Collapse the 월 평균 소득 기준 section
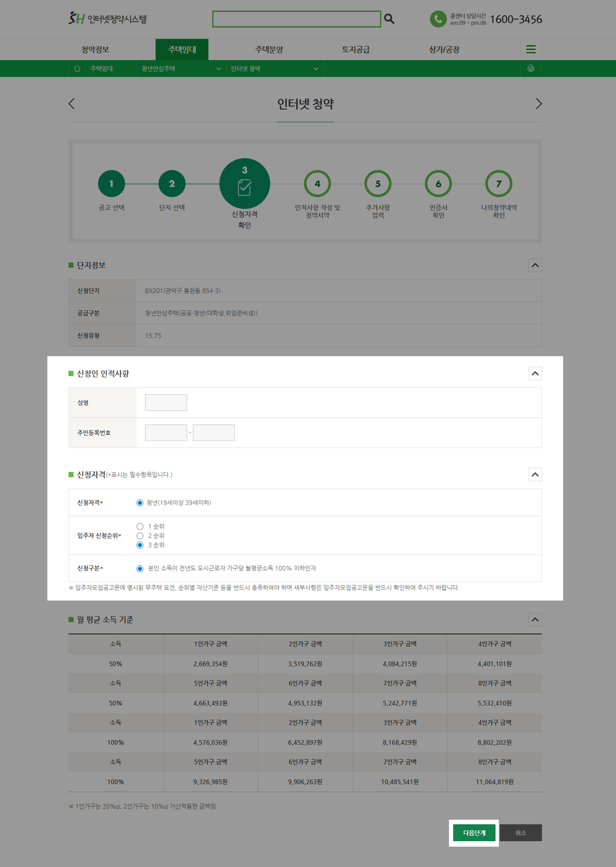The width and height of the screenshot is (616, 867). pos(535,620)
